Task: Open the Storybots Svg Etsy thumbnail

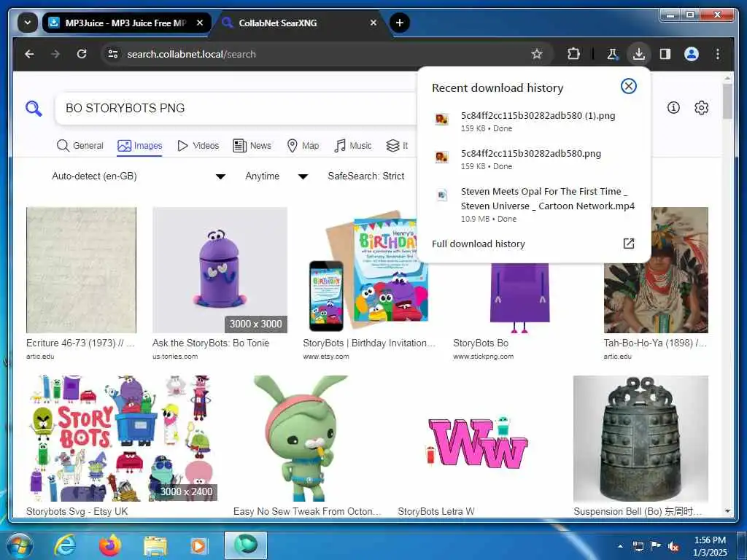Action: point(122,438)
